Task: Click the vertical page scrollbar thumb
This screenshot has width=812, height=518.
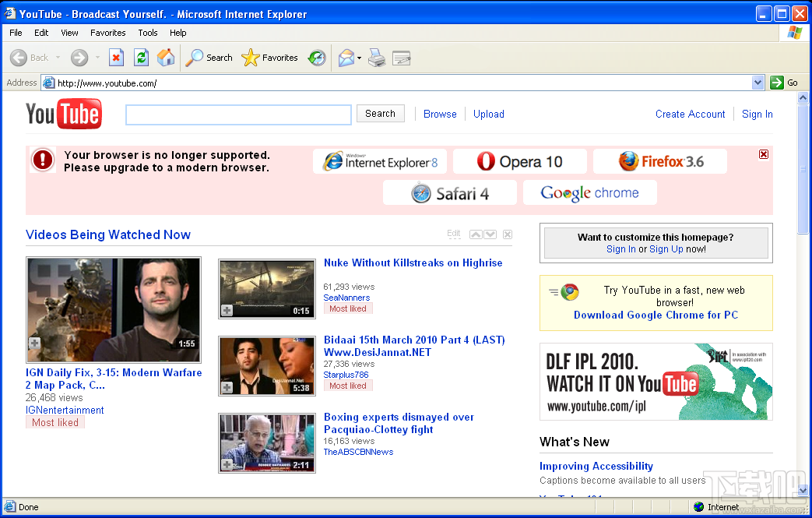Action: (x=803, y=167)
